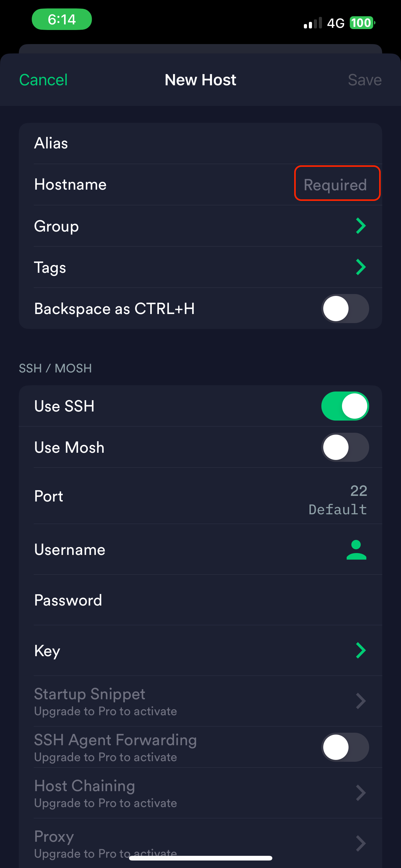This screenshot has height=868, width=401.
Task: Tap the Alias field row
Action: point(200,143)
